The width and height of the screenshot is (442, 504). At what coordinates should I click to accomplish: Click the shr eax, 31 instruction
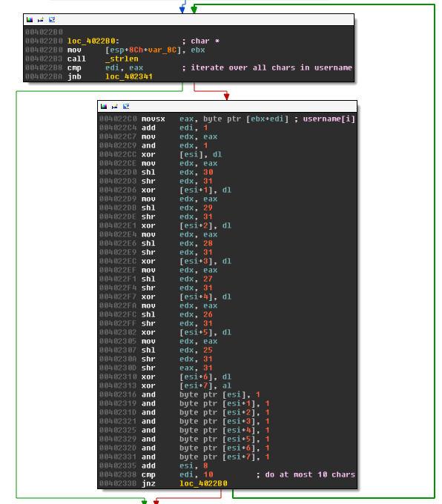coord(177,368)
